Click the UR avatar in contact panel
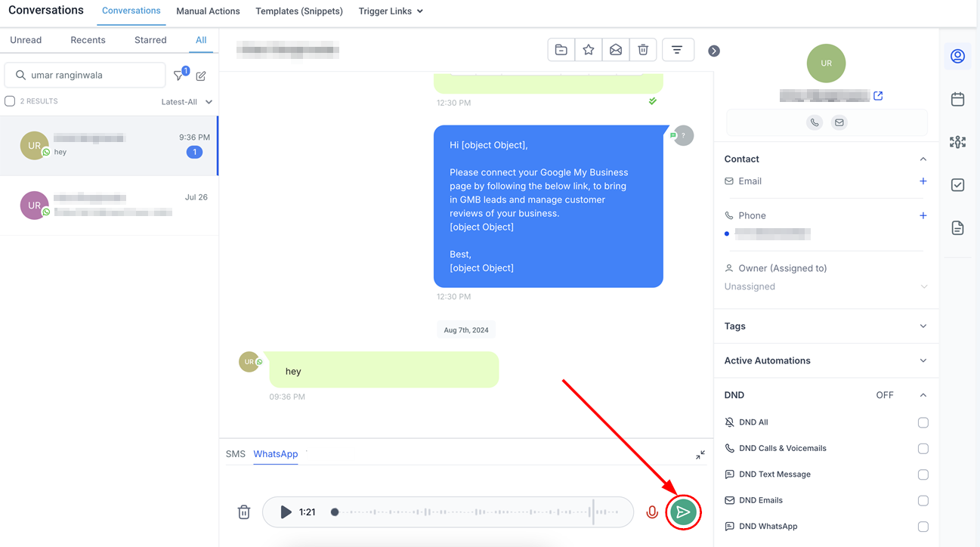 click(826, 63)
